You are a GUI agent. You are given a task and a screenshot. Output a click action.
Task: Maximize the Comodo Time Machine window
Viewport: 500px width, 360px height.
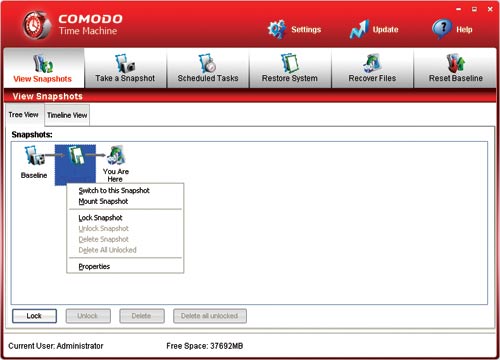[x=474, y=9]
